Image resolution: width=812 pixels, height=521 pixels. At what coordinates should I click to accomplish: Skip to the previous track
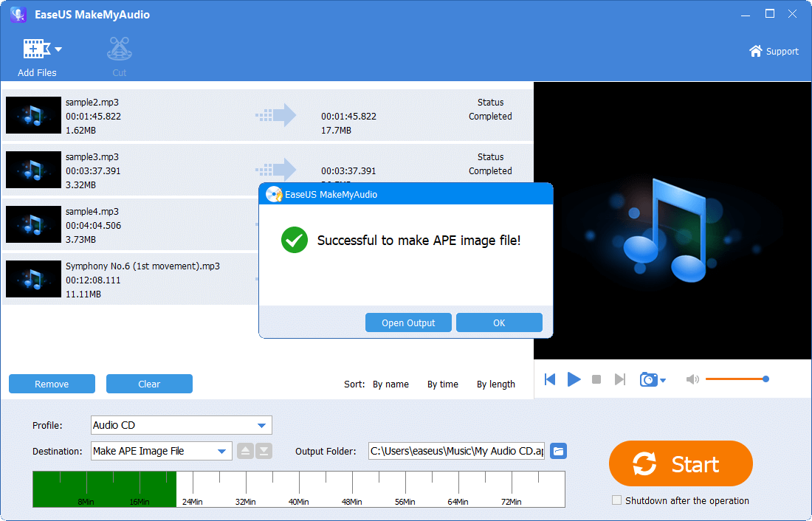[550, 379]
